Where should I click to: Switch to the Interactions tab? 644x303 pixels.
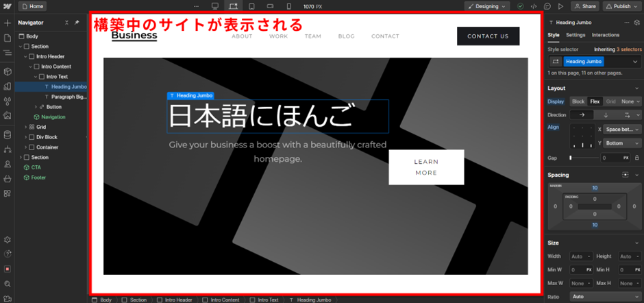click(x=606, y=35)
